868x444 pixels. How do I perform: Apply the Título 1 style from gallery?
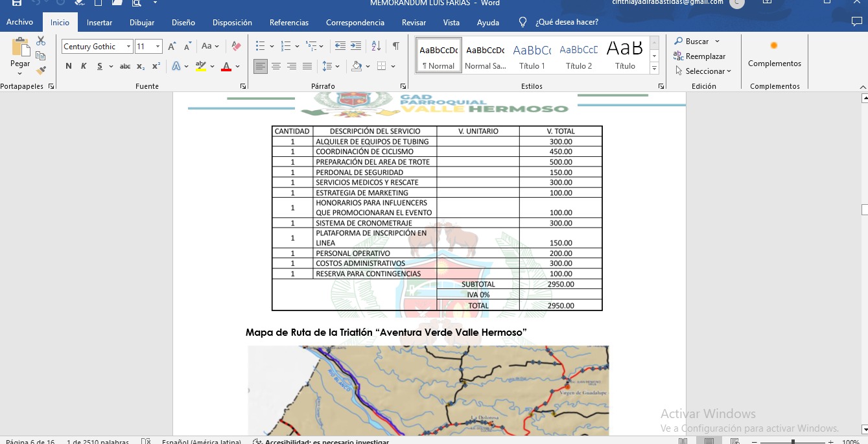click(x=532, y=55)
